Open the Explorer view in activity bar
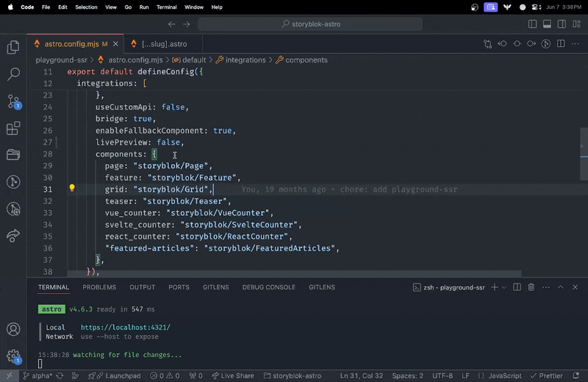 tap(13, 48)
